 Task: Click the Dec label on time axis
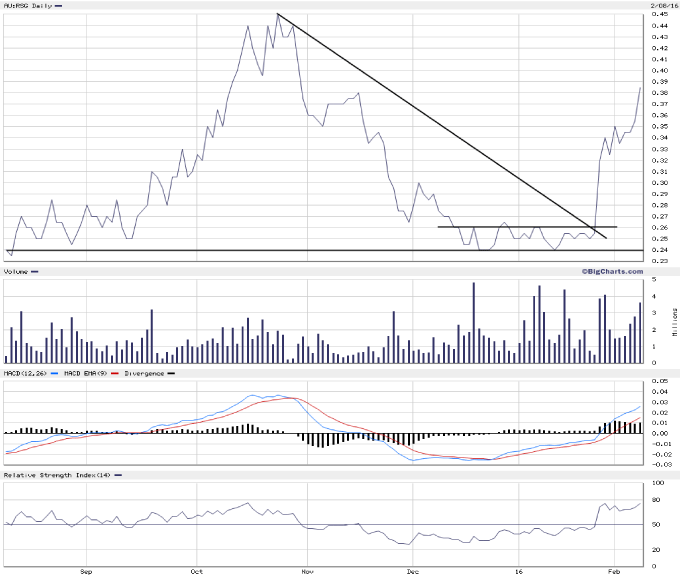click(x=412, y=571)
